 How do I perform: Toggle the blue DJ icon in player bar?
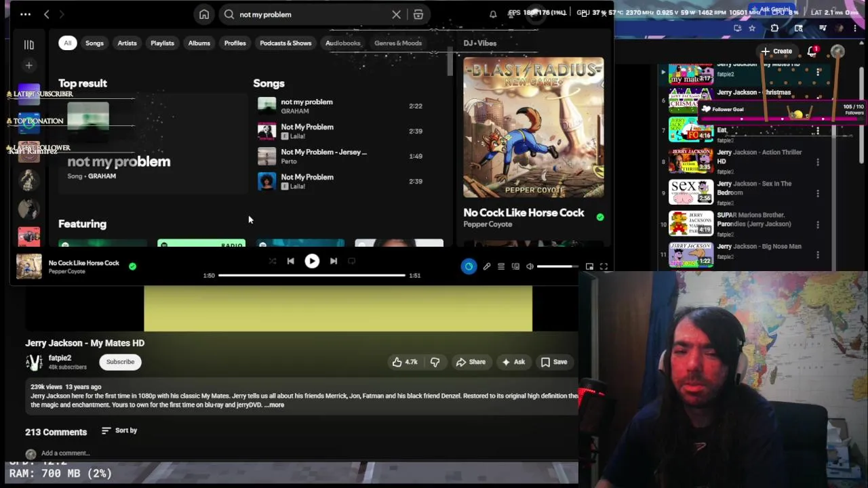[469, 266]
